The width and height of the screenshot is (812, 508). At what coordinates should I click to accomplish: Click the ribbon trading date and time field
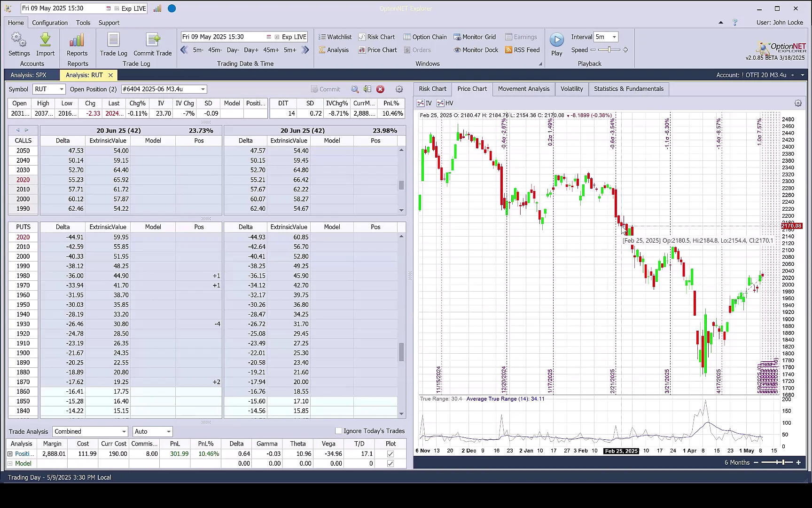point(244,37)
